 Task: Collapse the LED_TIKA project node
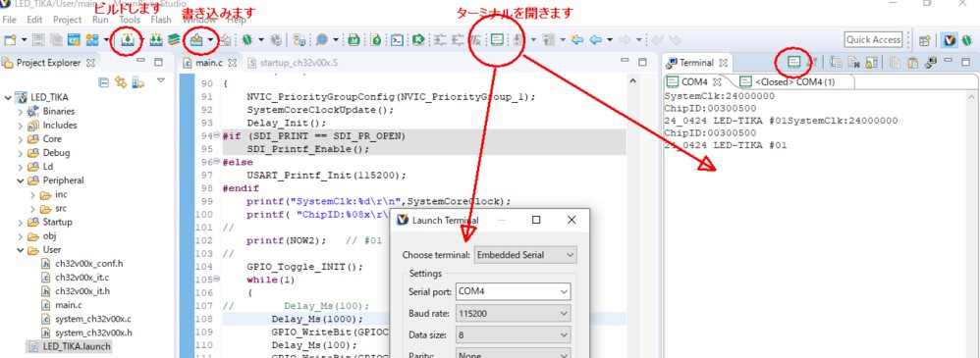(8, 97)
